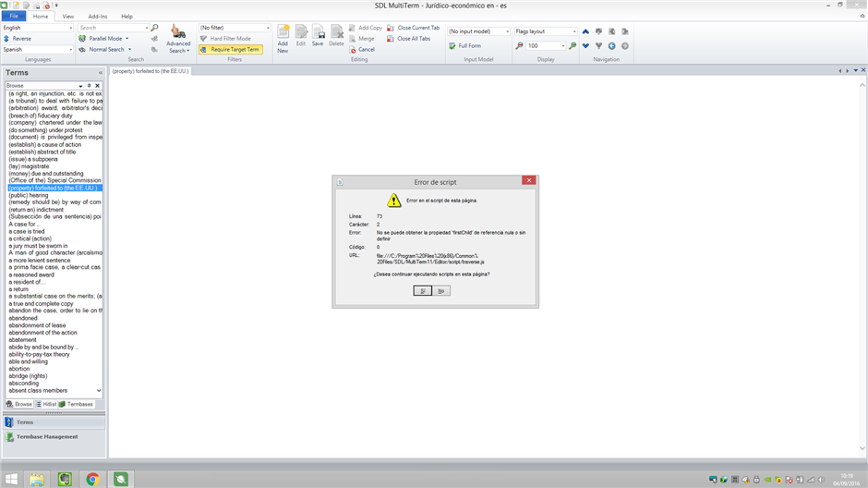Open the filter selection dropdown
This screenshot has height=488, width=868.
point(268,28)
